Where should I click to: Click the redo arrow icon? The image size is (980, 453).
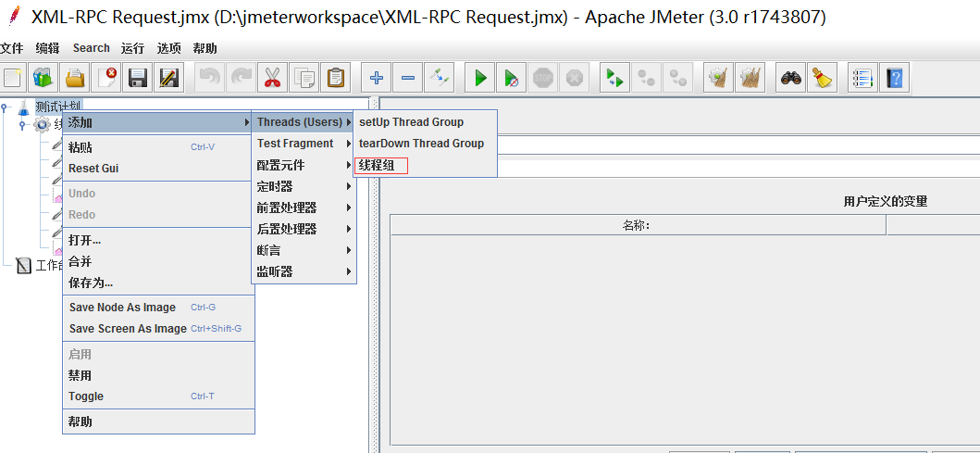[241, 78]
